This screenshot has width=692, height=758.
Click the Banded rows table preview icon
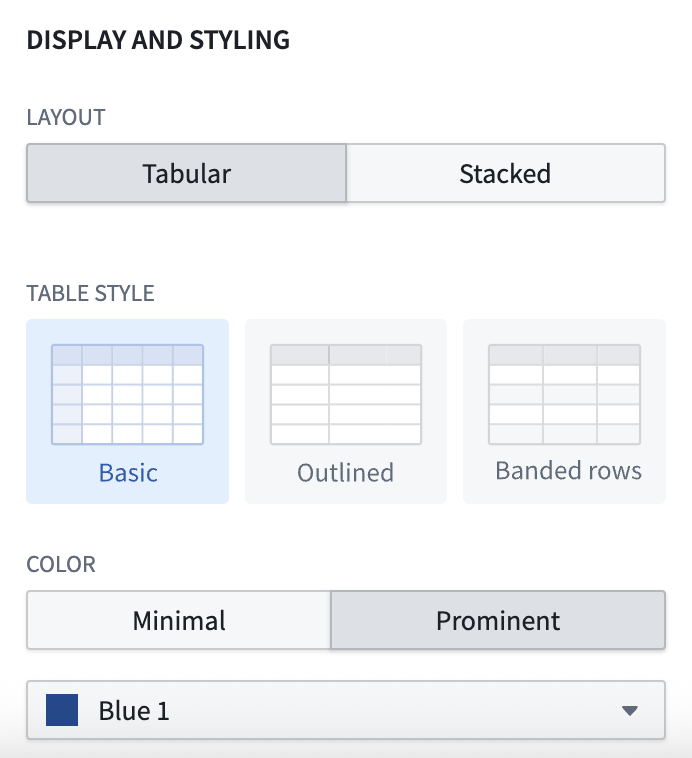[564, 394]
